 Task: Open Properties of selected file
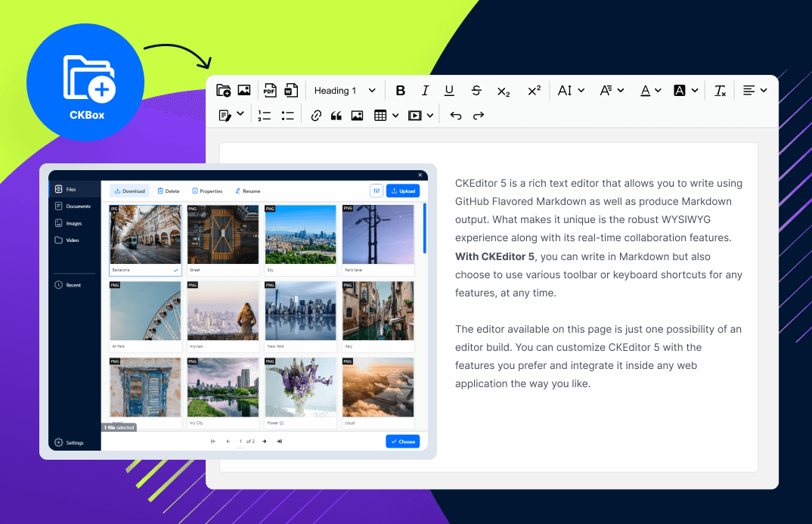tap(207, 191)
